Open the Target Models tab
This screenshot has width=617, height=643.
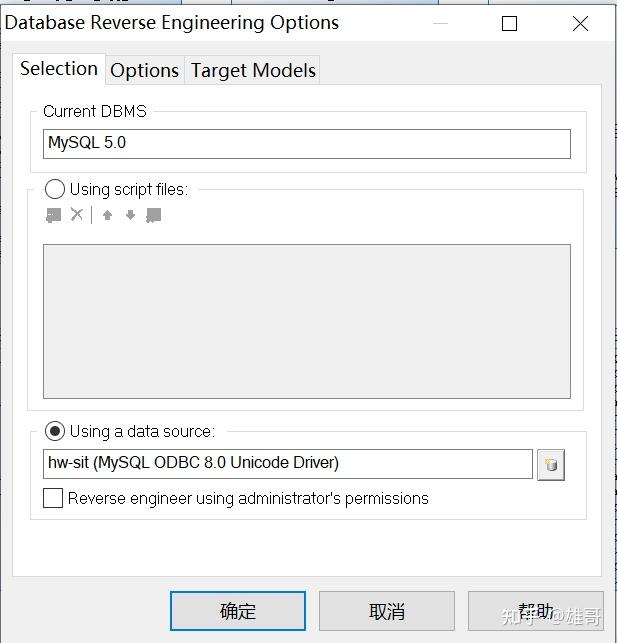[253, 70]
